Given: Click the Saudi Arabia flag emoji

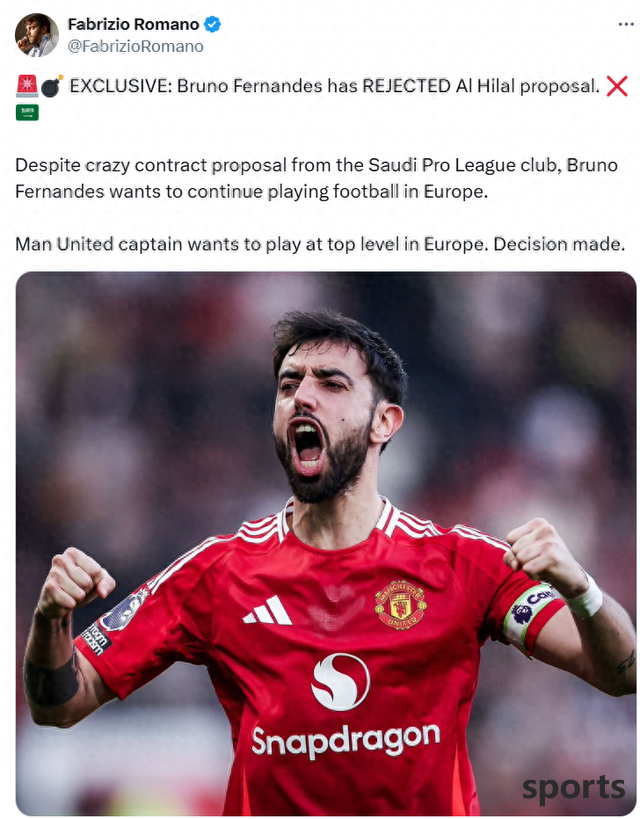Looking at the screenshot, I should click(x=27, y=112).
